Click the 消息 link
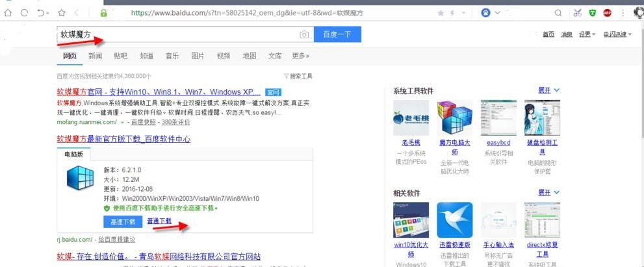Viewport: 644px width, 267px height. coord(567,34)
